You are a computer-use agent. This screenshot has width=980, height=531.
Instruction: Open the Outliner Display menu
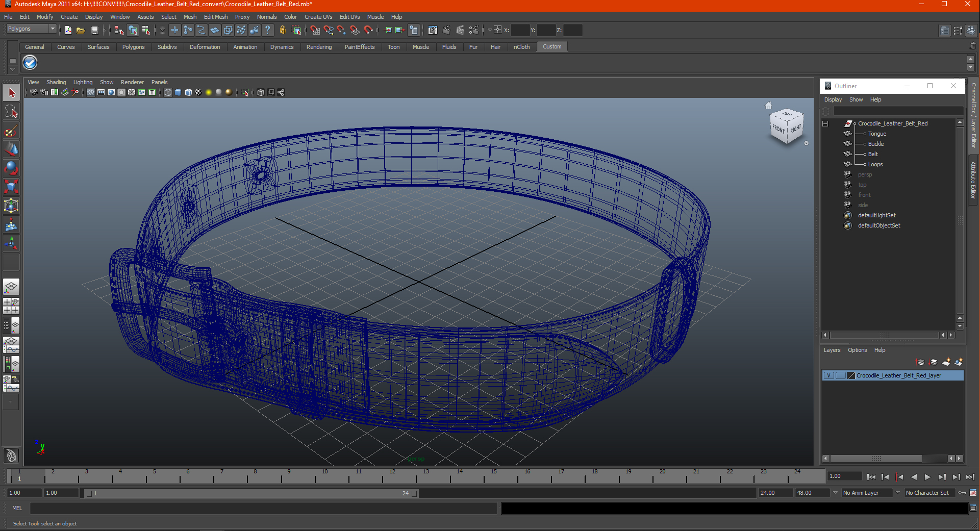pyautogui.click(x=833, y=99)
